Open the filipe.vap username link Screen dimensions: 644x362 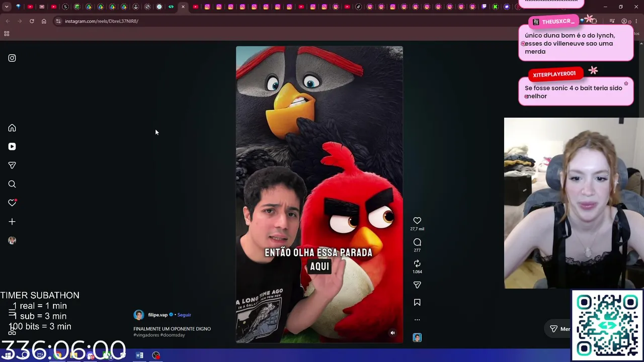[x=157, y=315]
